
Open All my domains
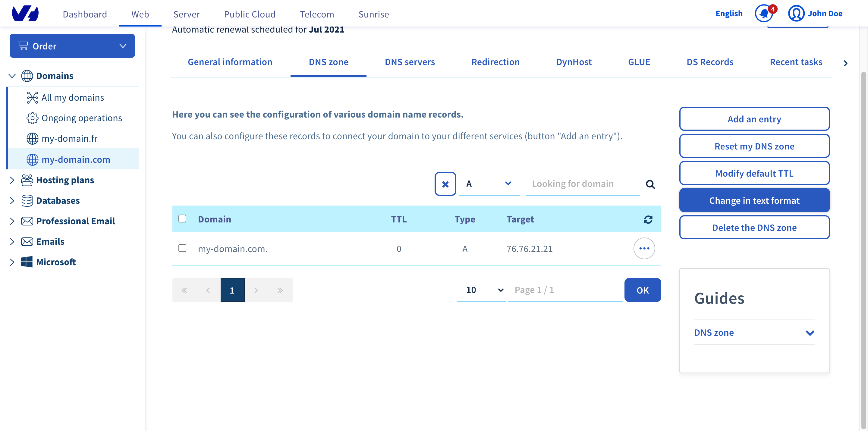pos(72,97)
